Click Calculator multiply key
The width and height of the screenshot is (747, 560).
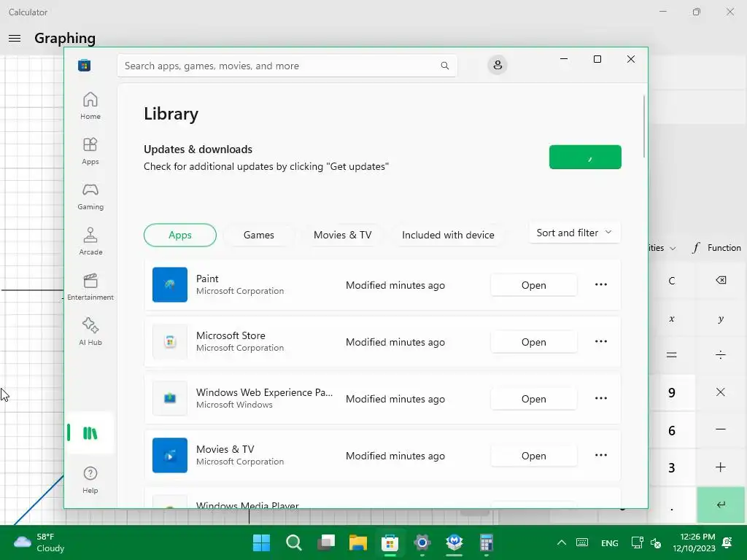[721, 392]
